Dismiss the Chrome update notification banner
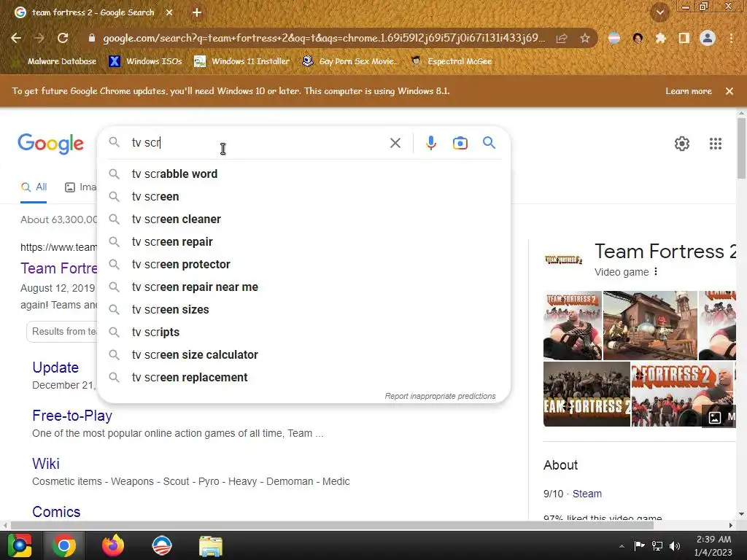 [729, 91]
